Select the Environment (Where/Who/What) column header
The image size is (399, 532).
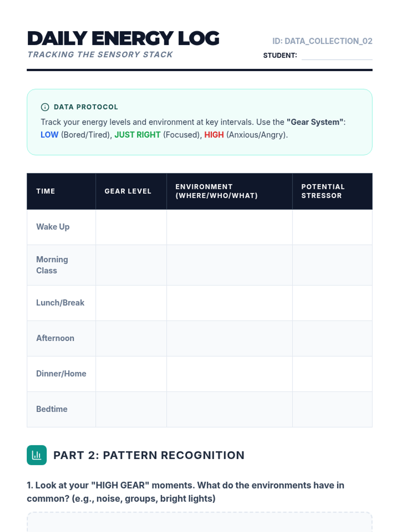(216, 191)
